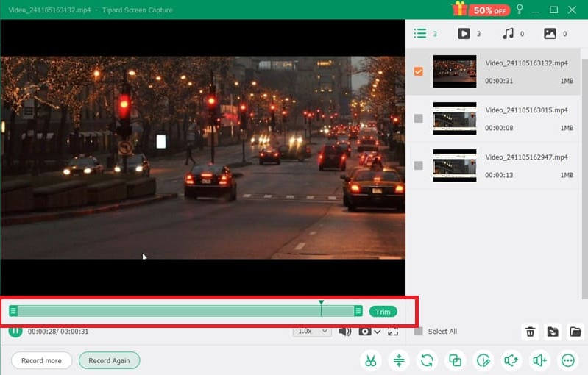
Task: Click Record more button
Action: click(41, 360)
